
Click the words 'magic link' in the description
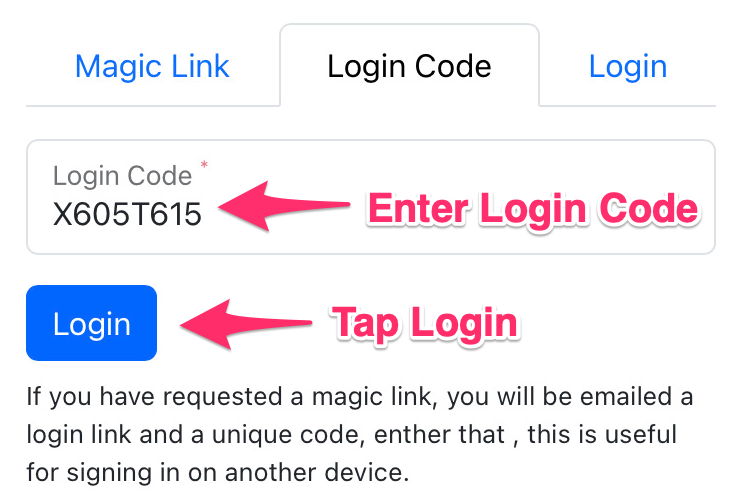pos(371,397)
